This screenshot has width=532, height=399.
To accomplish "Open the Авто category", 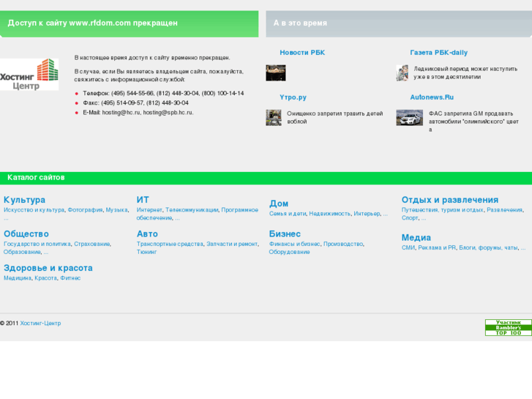I will (147, 234).
